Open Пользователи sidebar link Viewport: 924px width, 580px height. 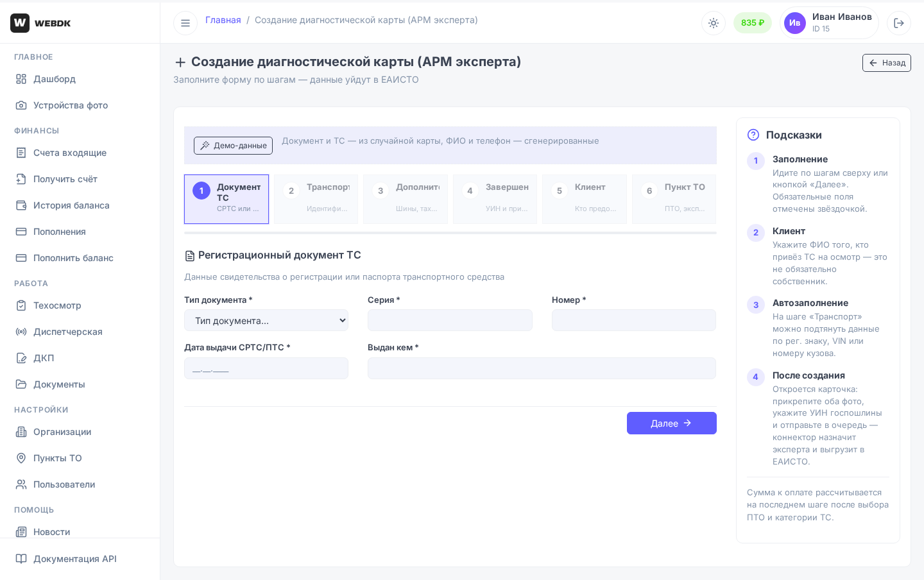80,484
